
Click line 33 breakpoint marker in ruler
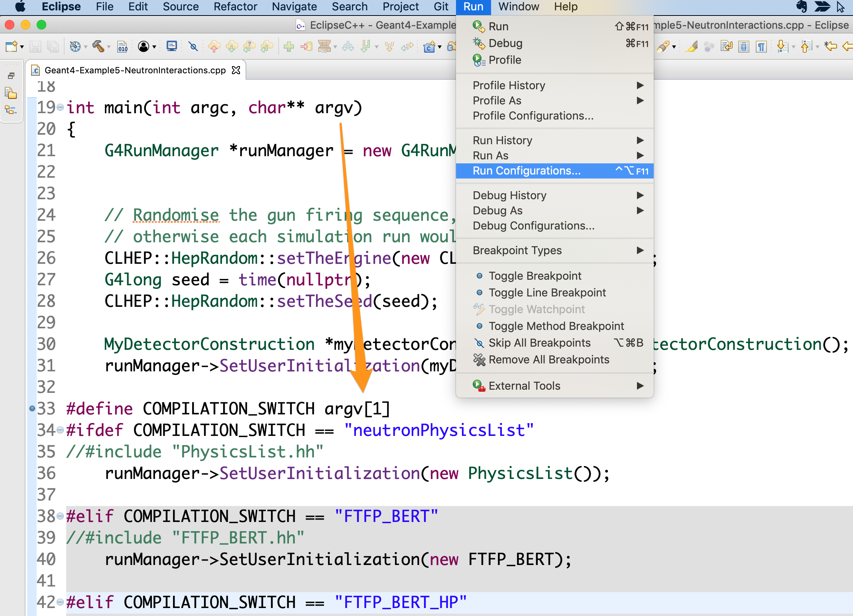point(32,408)
